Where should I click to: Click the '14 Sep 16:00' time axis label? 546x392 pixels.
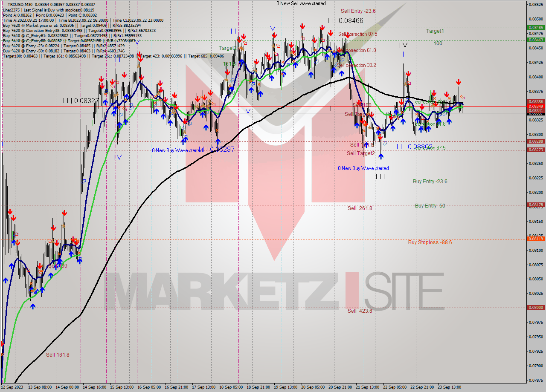pyautogui.click(x=94, y=387)
